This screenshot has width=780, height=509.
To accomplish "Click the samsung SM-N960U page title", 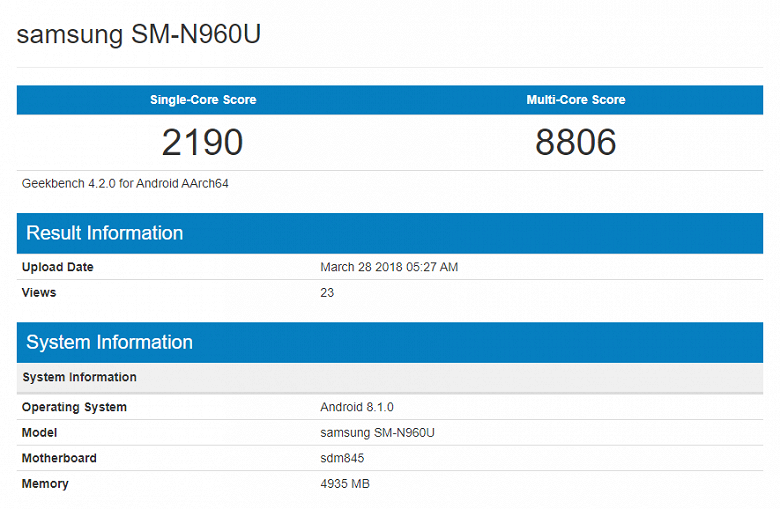I will coord(139,35).
